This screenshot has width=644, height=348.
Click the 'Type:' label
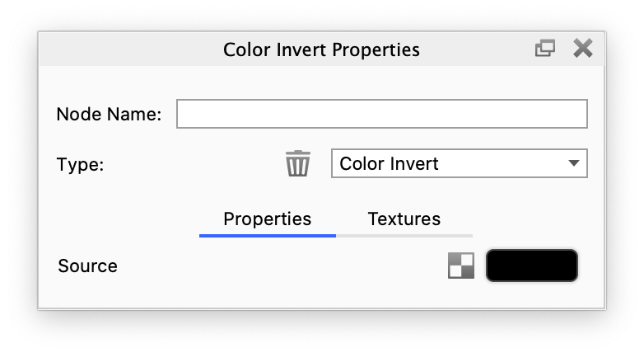point(80,164)
